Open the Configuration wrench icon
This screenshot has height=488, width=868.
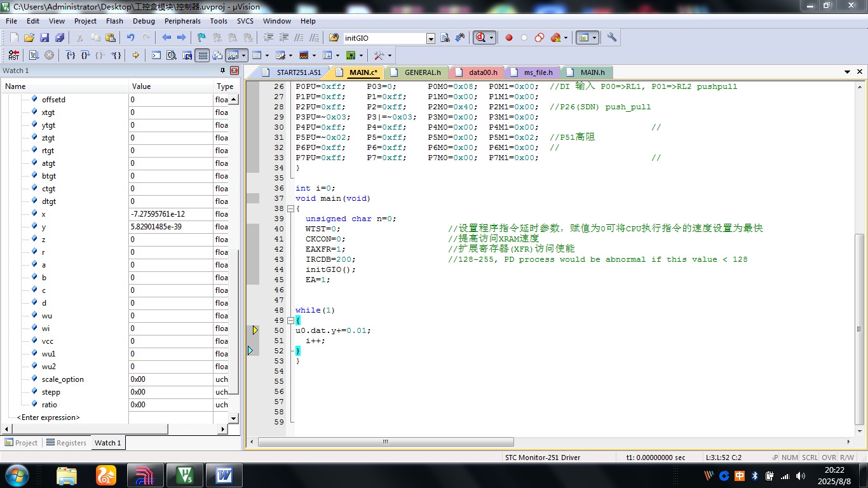[612, 37]
